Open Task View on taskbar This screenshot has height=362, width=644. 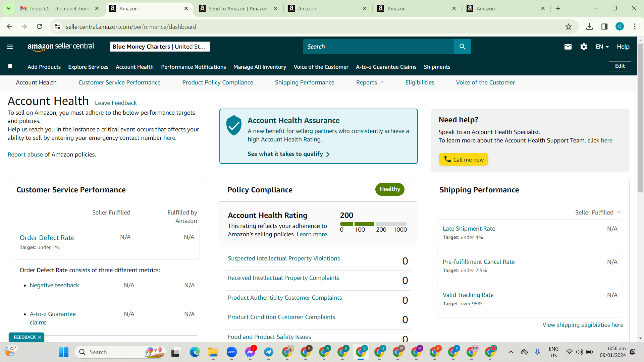coord(175,352)
